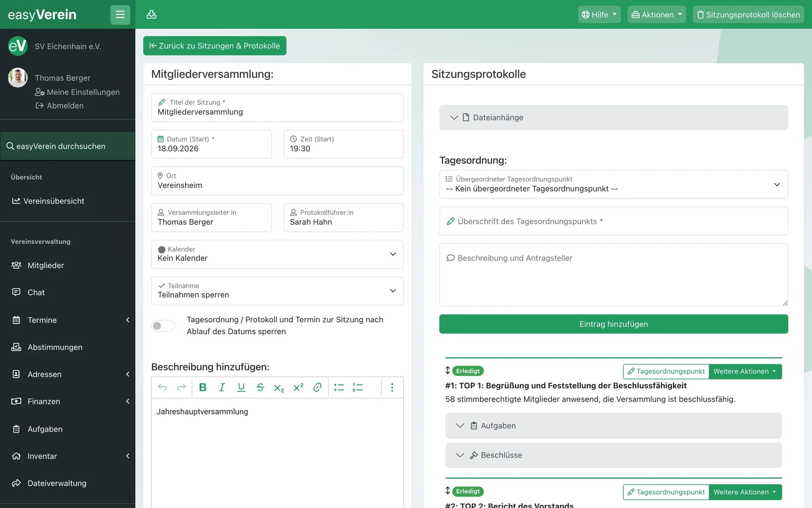This screenshot has height=508, width=812.
Task: Open the Aktionen menu in top bar
Action: click(657, 15)
